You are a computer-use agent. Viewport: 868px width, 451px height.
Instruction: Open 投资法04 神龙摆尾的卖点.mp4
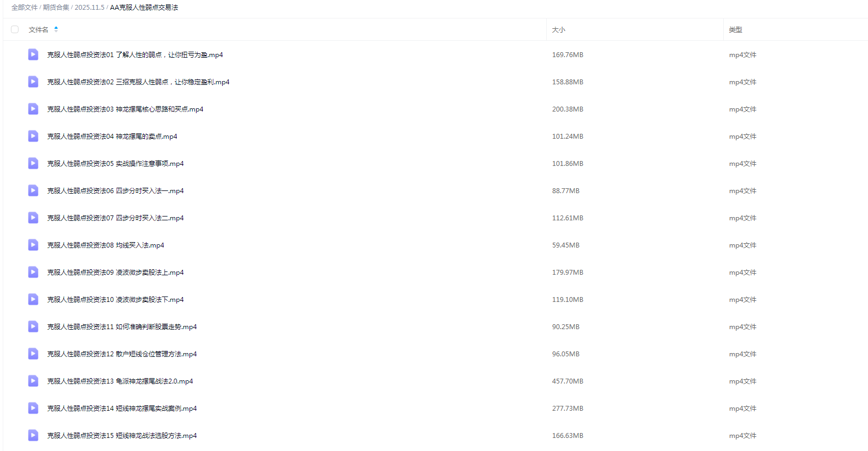(112, 137)
